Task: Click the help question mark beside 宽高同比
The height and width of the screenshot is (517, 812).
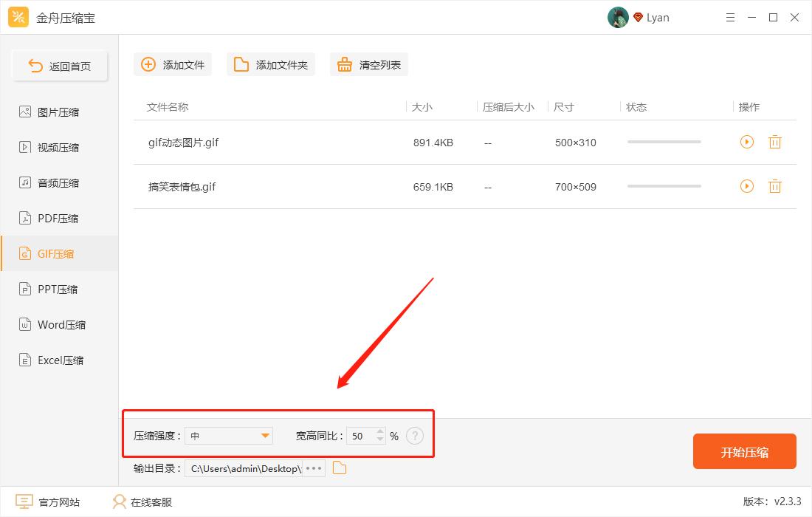Action: [415, 436]
